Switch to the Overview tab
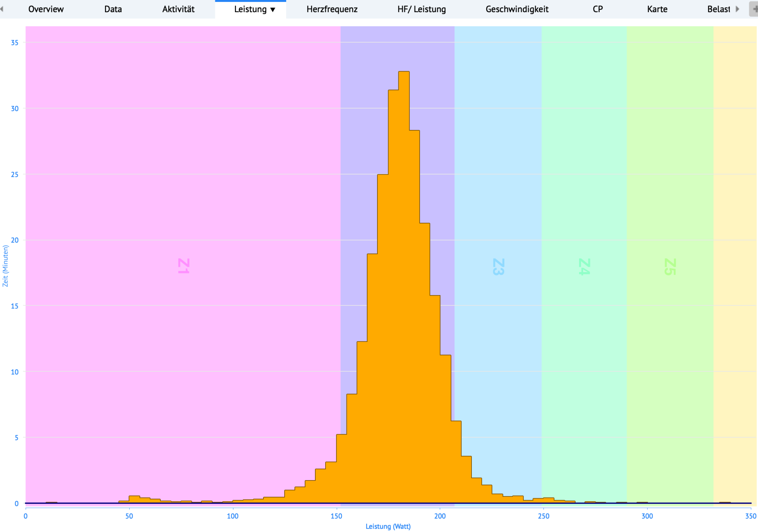Screen dimensions: 758x532 tap(46, 9)
